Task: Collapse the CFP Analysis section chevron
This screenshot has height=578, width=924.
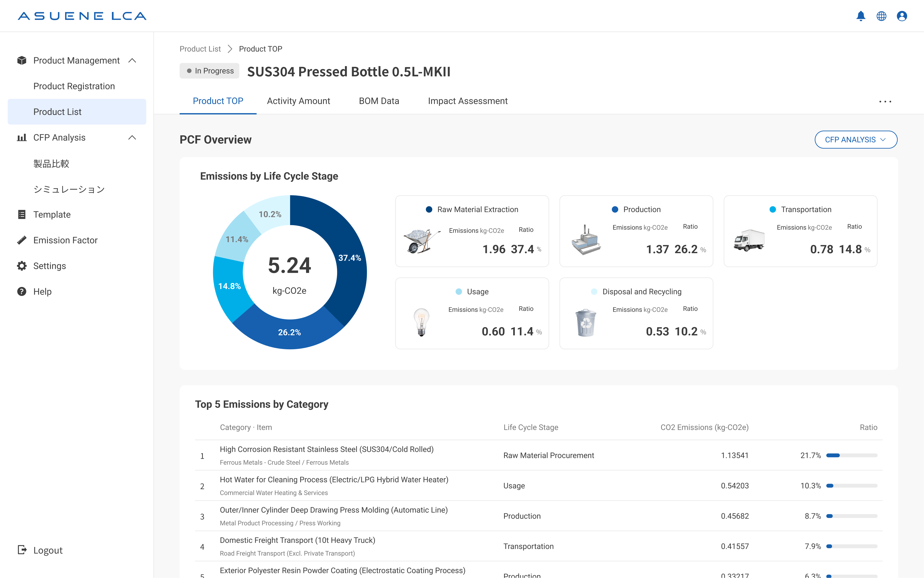Action: tap(132, 138)
